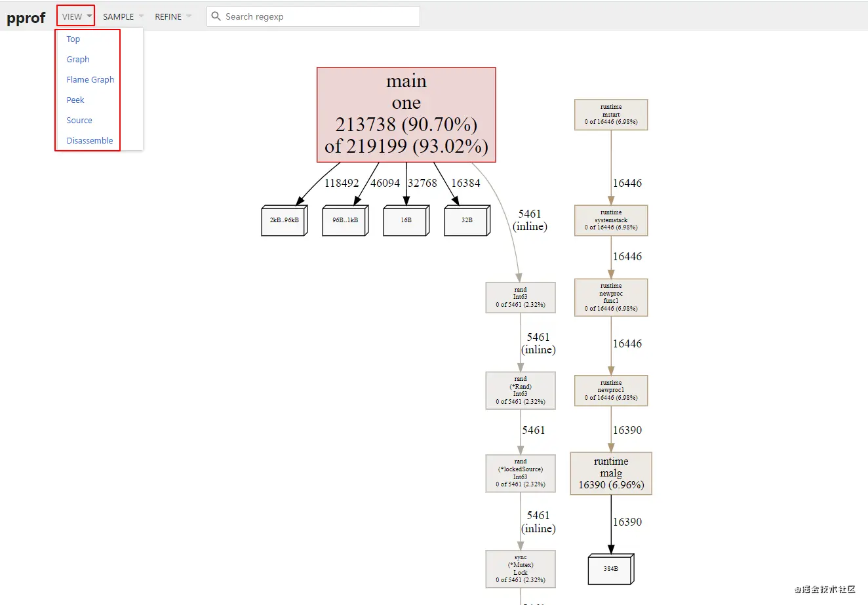The image size is (868, 605).
Task: Select Top from the VIEW menu
Action: click(x=73, y=39)
